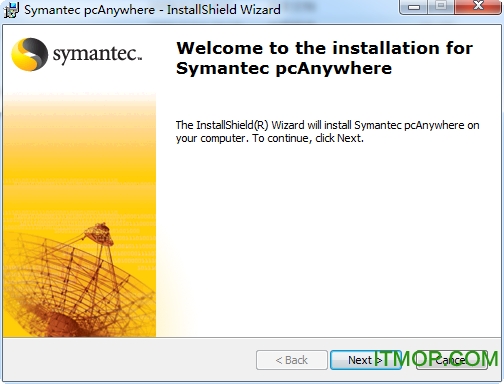Click the satellite dish banner image
The height and width of the screenshot is (384, 504).
tap(79, 215)
